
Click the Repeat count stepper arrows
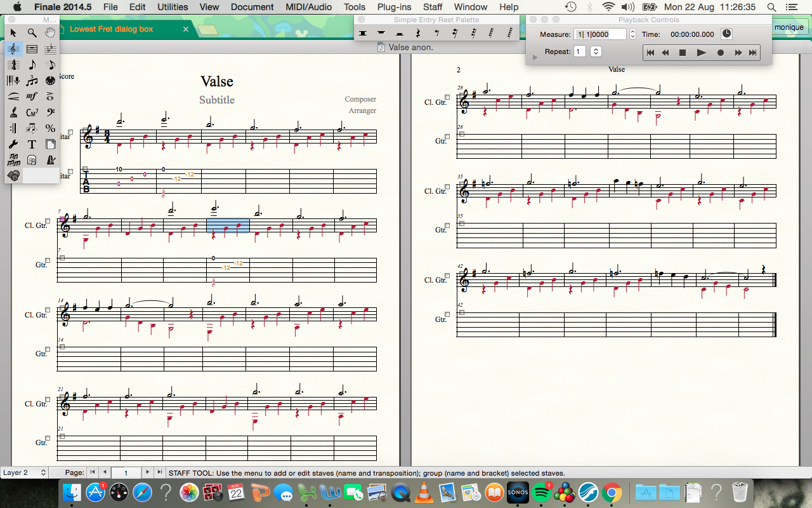click(596, 52)
